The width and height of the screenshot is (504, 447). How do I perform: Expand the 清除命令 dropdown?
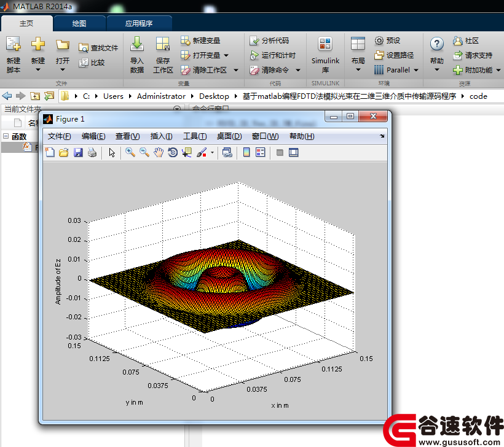(x=298, y=70)
